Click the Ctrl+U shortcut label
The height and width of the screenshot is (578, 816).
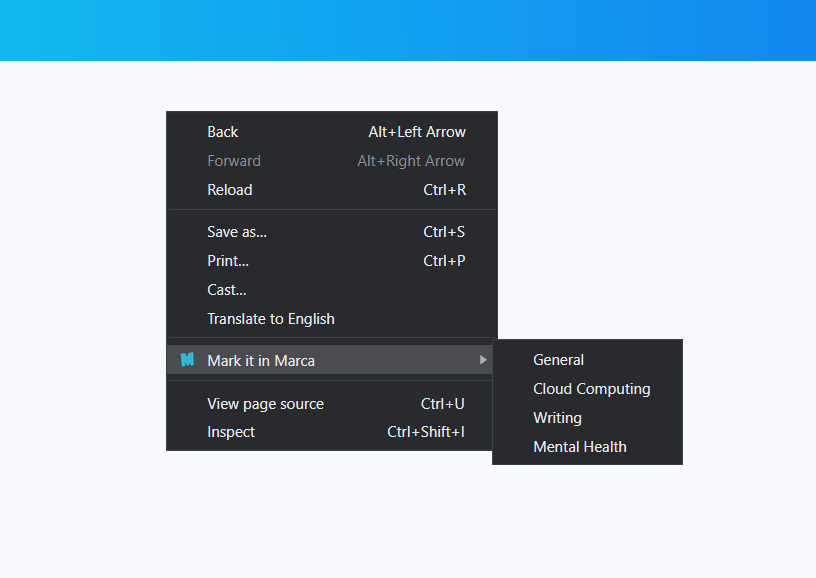click(x=442, y=404)
